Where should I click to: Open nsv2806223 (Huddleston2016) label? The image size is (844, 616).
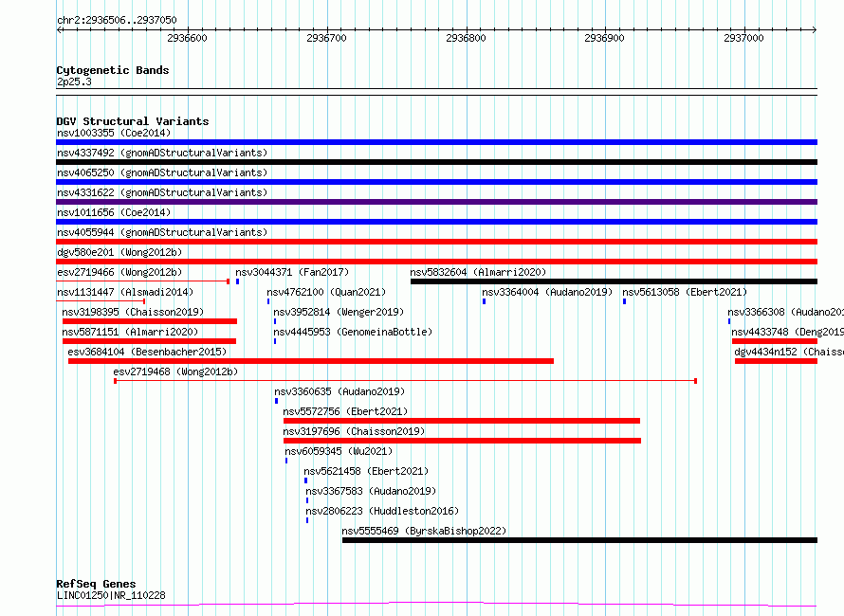[x=382, y=511]
